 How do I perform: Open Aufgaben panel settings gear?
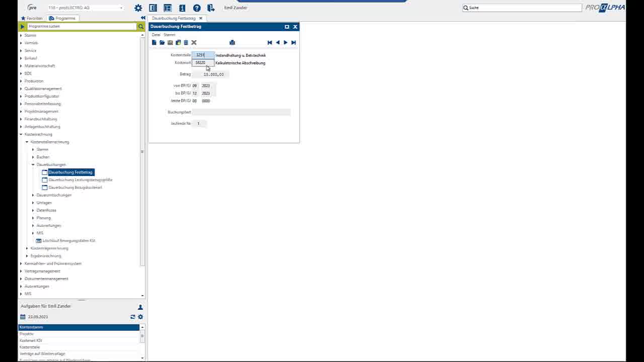[x=140, y=317]
